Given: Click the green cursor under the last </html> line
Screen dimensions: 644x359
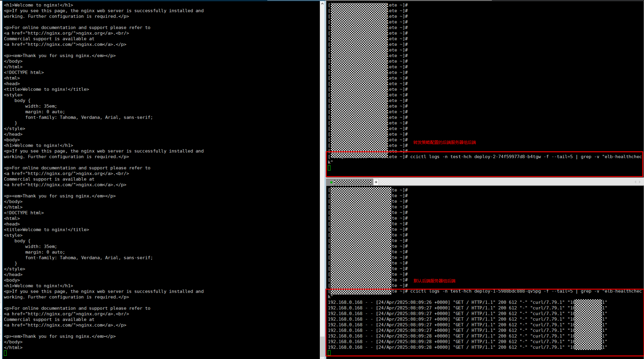Looking at the screenshot, I should pyautogui.click(x=5, y=353).
